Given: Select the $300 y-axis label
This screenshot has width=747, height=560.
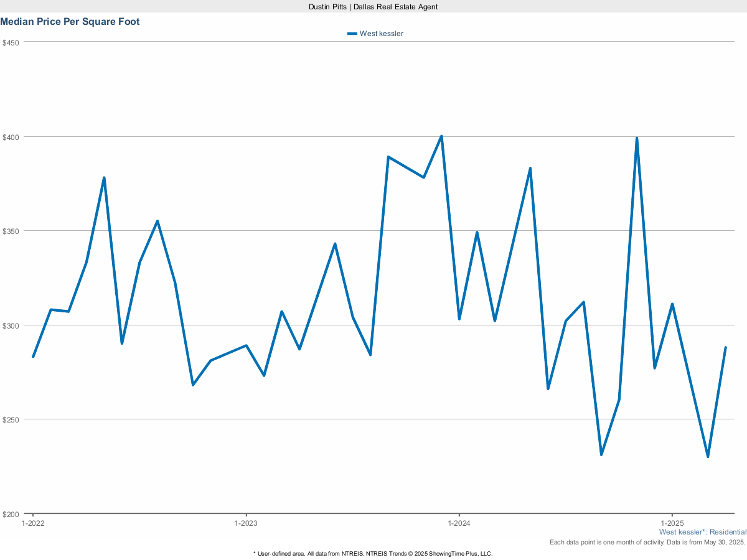Looking at the screenshot, I should (11, 325).
